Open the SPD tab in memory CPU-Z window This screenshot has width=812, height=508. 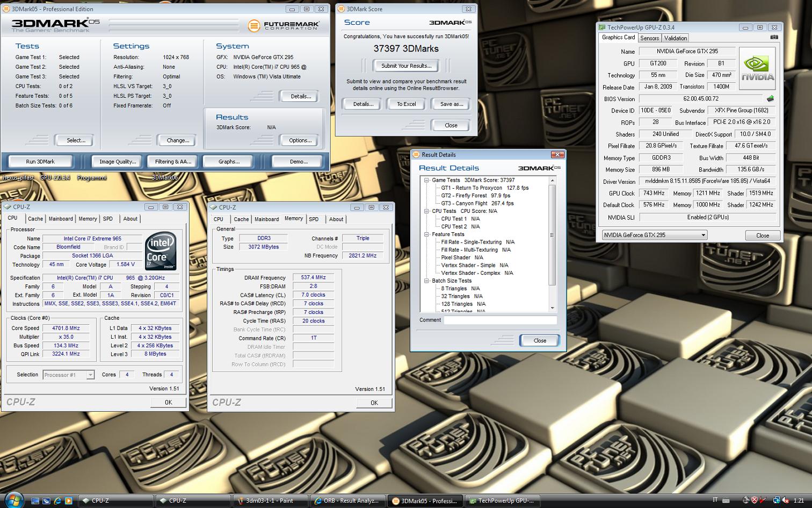[314, 219]
